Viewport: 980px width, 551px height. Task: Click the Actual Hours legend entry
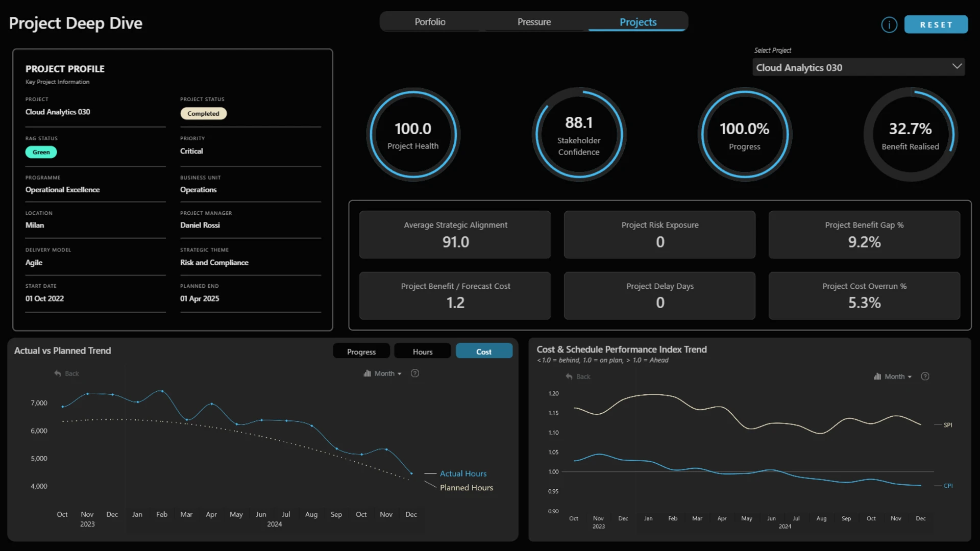[x=463, y=473]
